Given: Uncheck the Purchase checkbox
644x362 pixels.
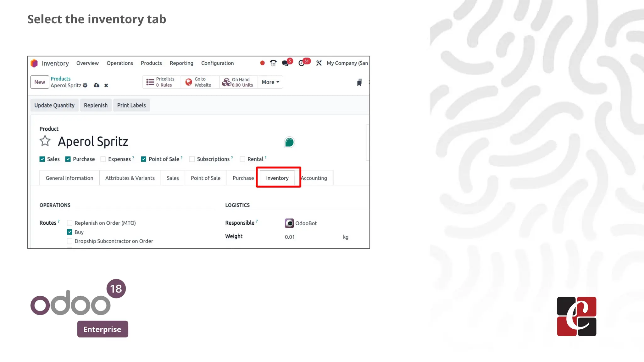Looking at the screenshot, I should [68, 159].
